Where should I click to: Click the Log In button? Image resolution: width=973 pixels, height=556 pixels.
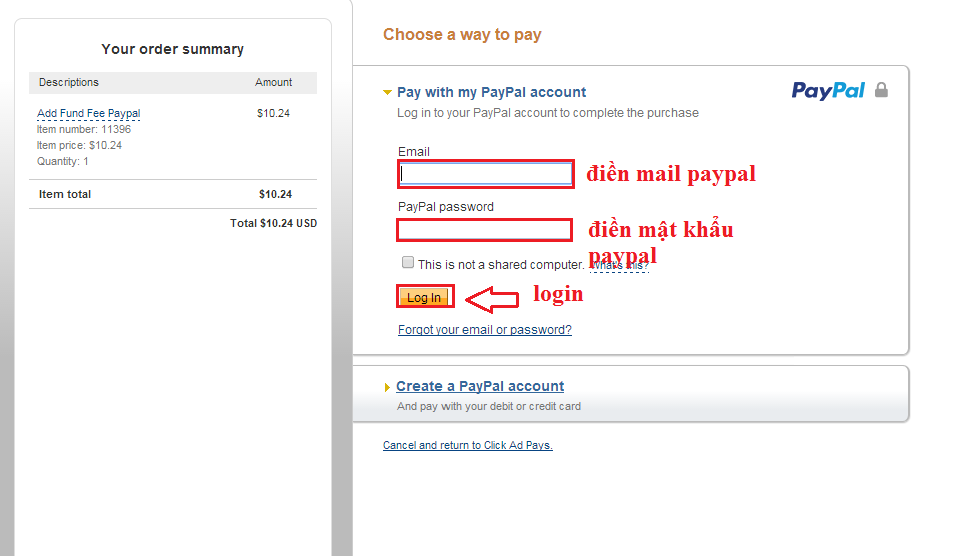point(425,297)
